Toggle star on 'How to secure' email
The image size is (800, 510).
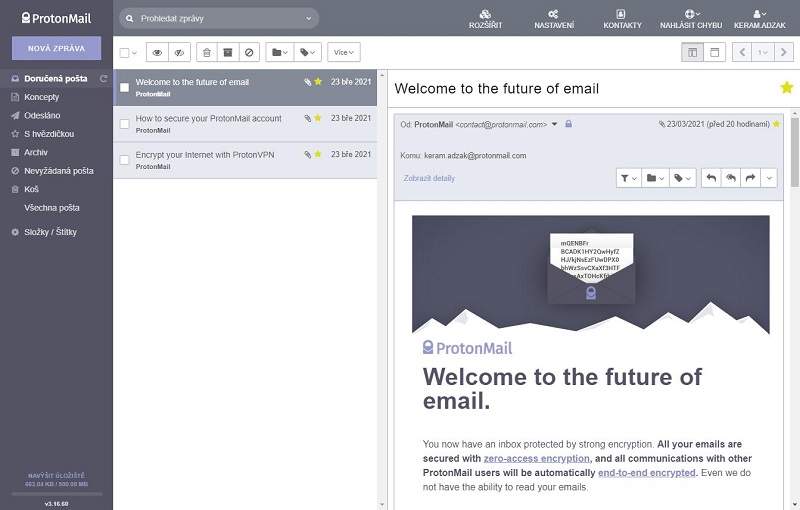pyautogui.click(x=318, y=118)
